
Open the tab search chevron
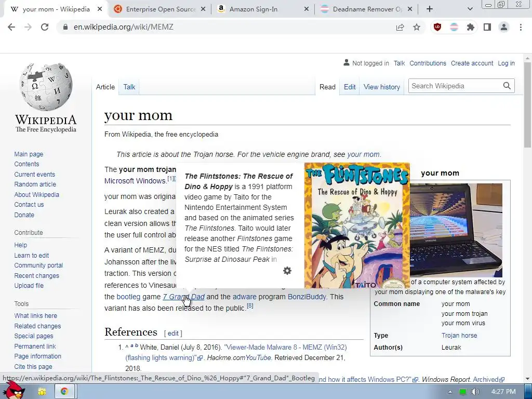[x=470, y=9]
